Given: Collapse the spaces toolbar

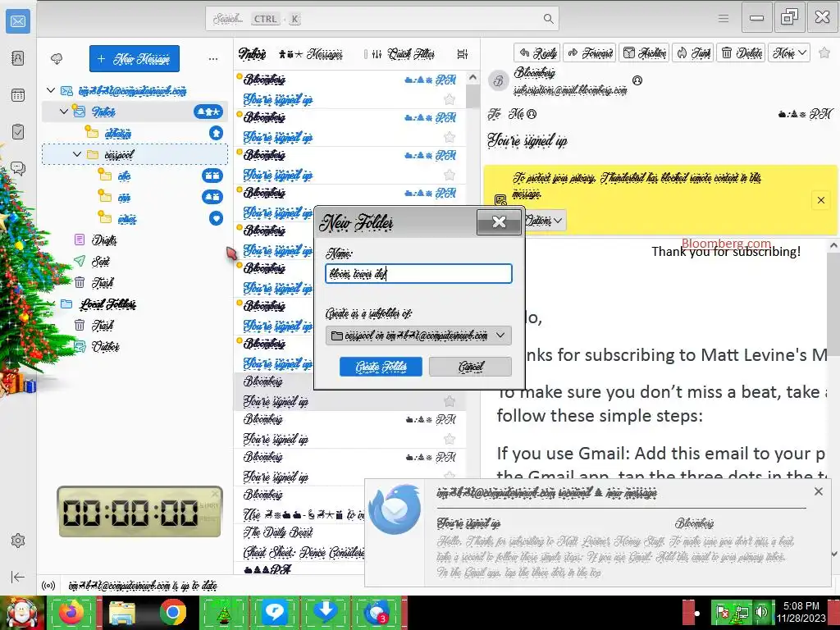Looking at the screenshot, I should (18, 577).
